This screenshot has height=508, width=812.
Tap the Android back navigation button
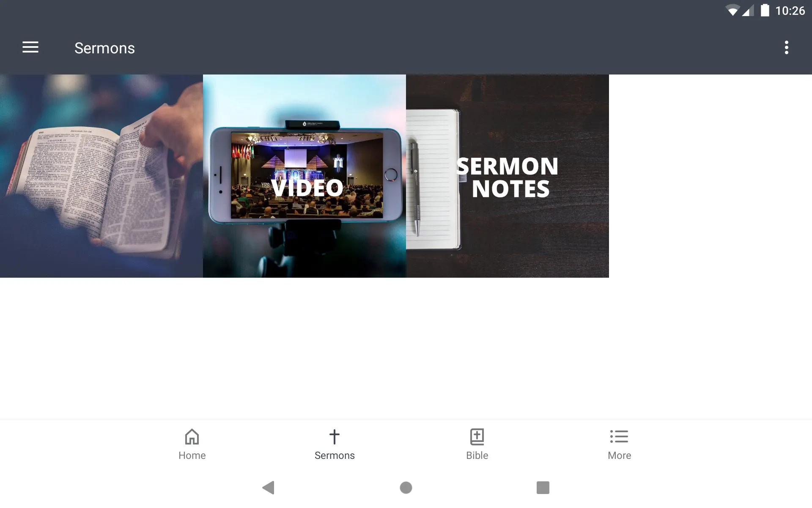269,487
